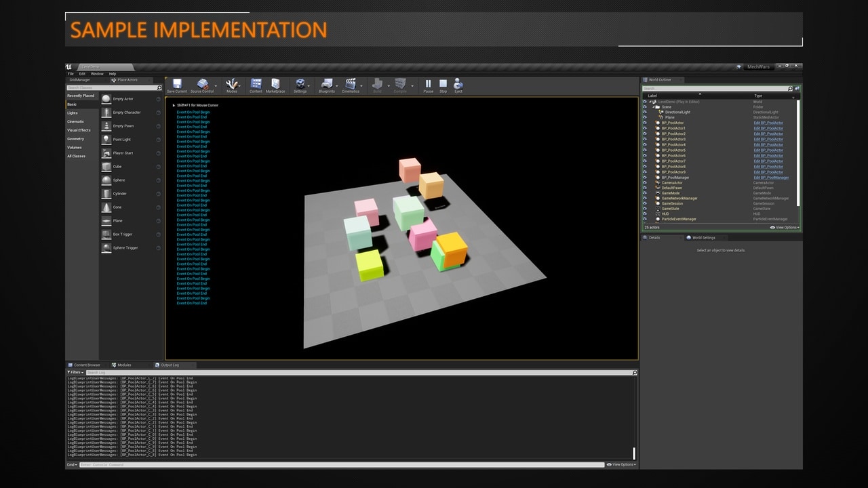Open the Content browser toolbar icon

256,84
